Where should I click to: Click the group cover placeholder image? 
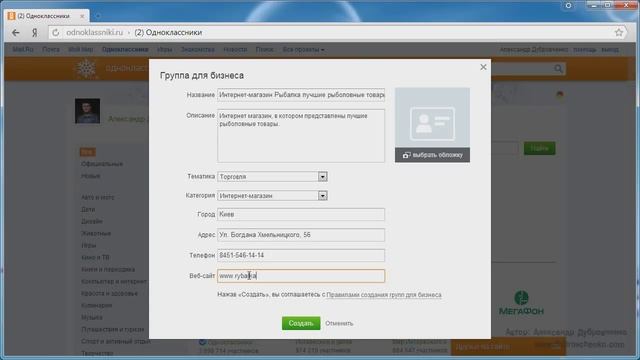pyautogui.click(x=432, y=124)
